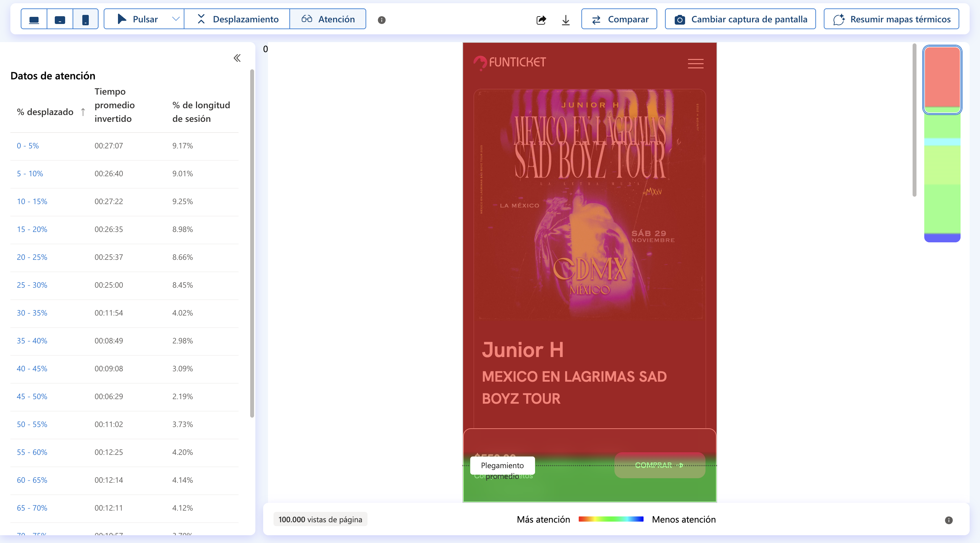Click info icon beside attention legend

point(949,520)
